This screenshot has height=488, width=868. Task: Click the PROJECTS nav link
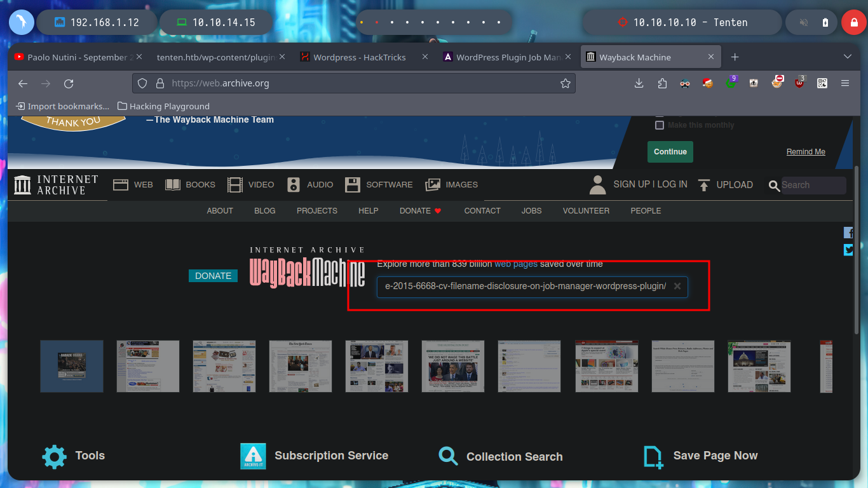click(x=317, y=211)
